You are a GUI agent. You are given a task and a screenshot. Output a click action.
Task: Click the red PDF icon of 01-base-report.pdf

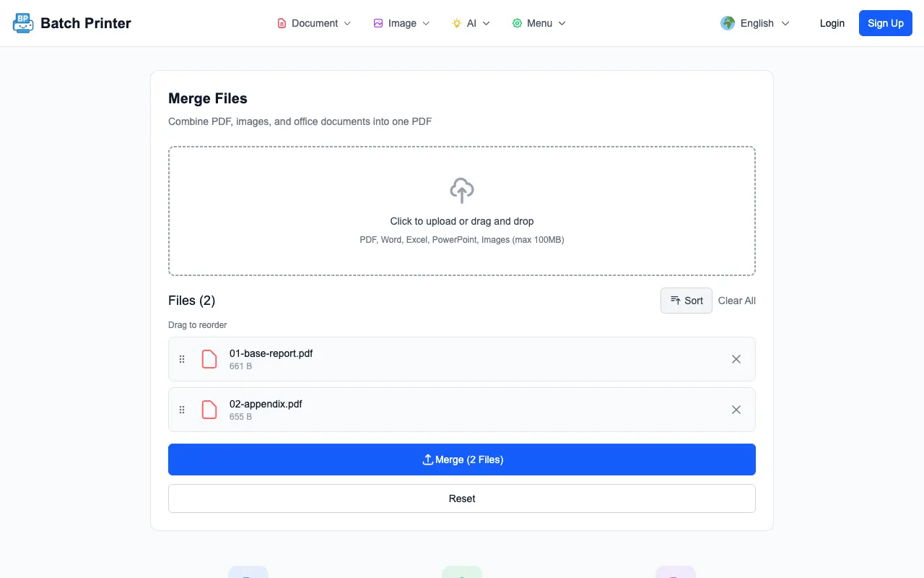[209, 359]
